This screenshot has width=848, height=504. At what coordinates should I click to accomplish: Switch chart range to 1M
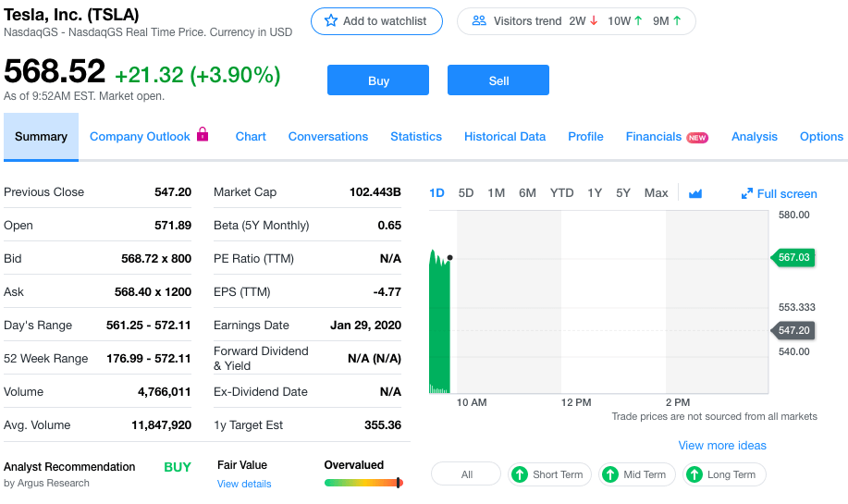tap(496, 193)
